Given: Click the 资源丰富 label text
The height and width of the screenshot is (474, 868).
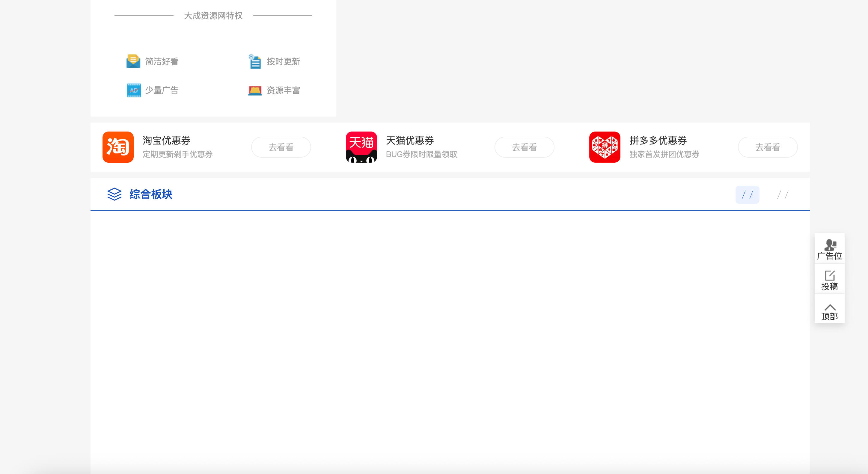Looking at the screenshot, I should [283, 90].
